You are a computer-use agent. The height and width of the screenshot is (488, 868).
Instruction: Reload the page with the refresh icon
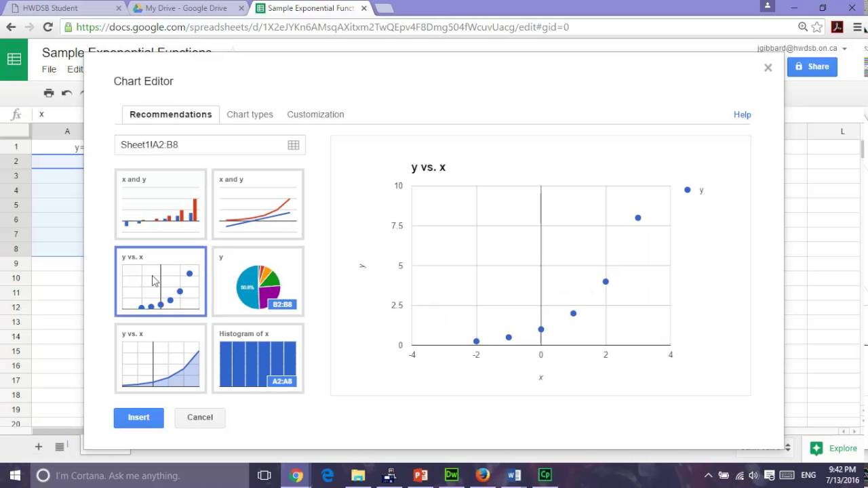[47, 27]
